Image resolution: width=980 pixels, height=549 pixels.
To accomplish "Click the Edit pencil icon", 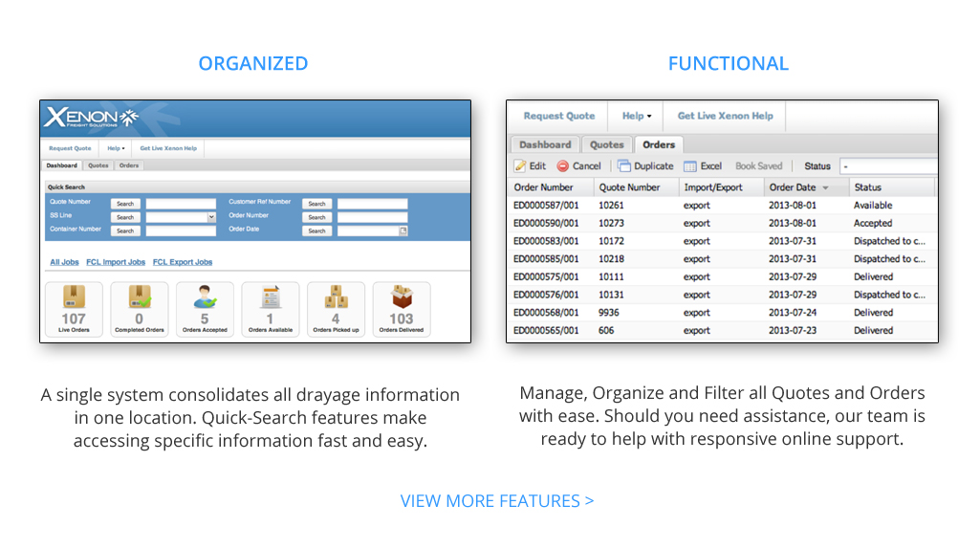I will tap(520, 165).
